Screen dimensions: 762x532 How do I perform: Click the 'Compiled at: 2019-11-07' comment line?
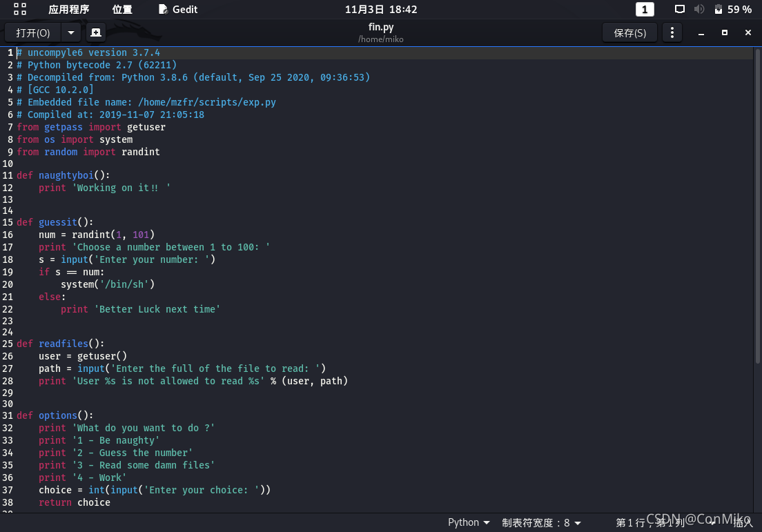(110, 115)
